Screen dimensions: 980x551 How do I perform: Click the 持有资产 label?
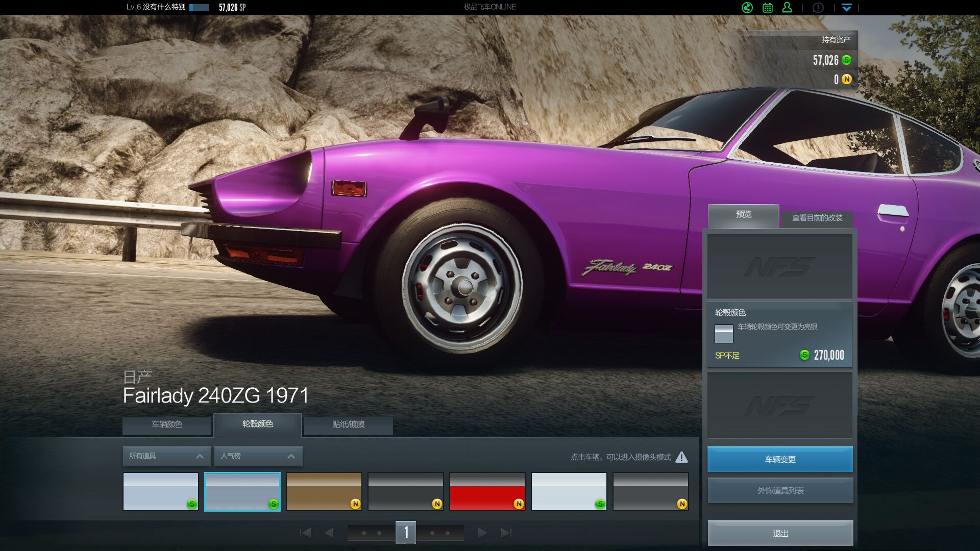point(836,40)
